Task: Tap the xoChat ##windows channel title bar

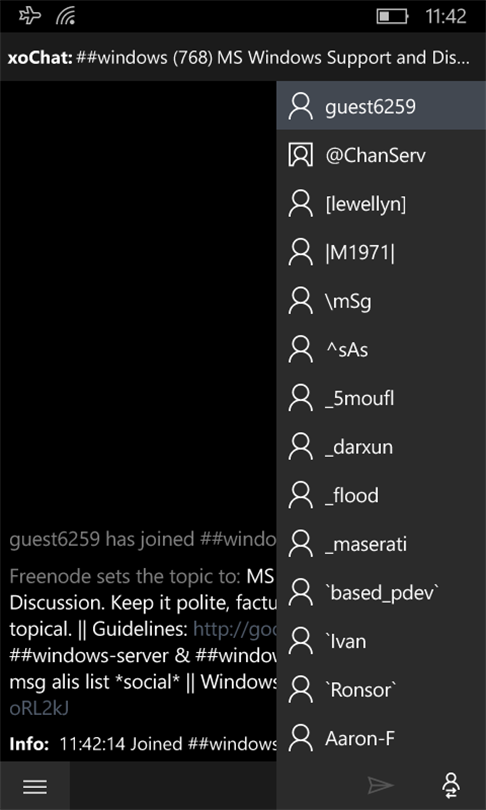Action: pyautogui.click(x=243, y=57)
